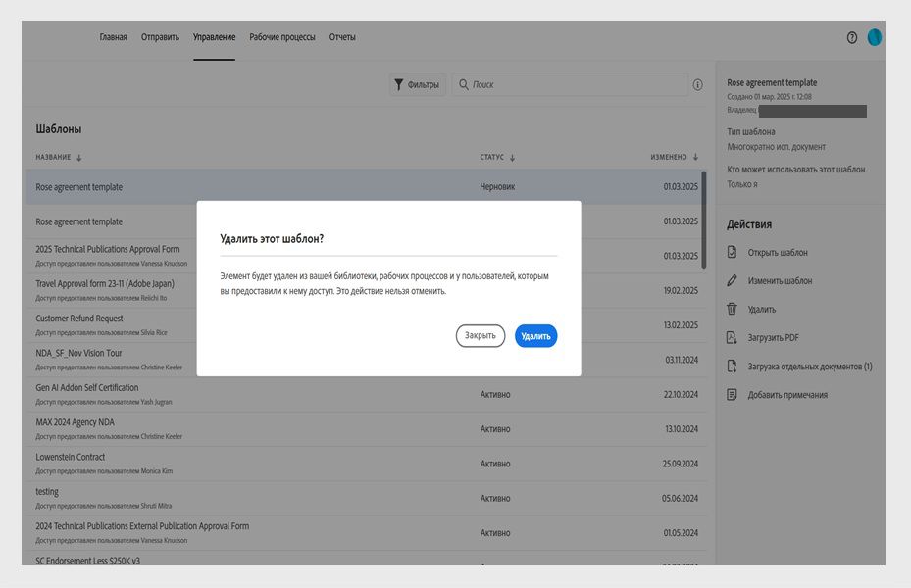Open the Рабочие процессы tab
The width and height of the screenshot is (911, 588).
tap(282, 37)
